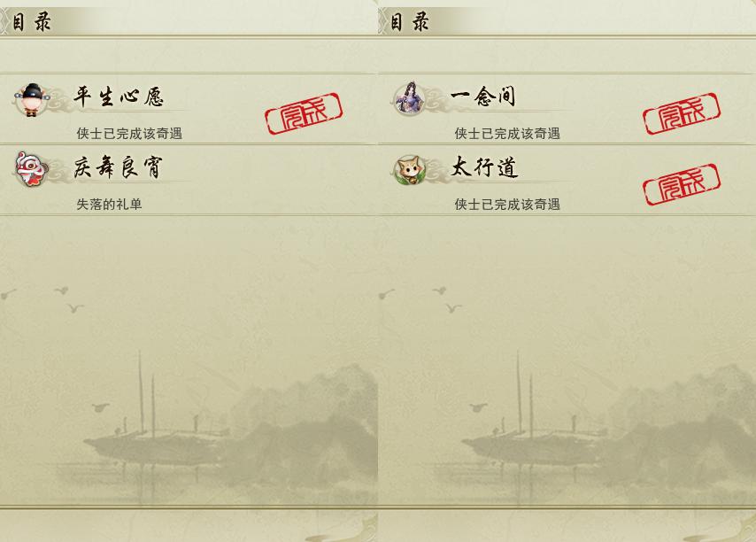Click the 失落的礼单 quest step text
The image size is (756, 542).
coord(109,205)
